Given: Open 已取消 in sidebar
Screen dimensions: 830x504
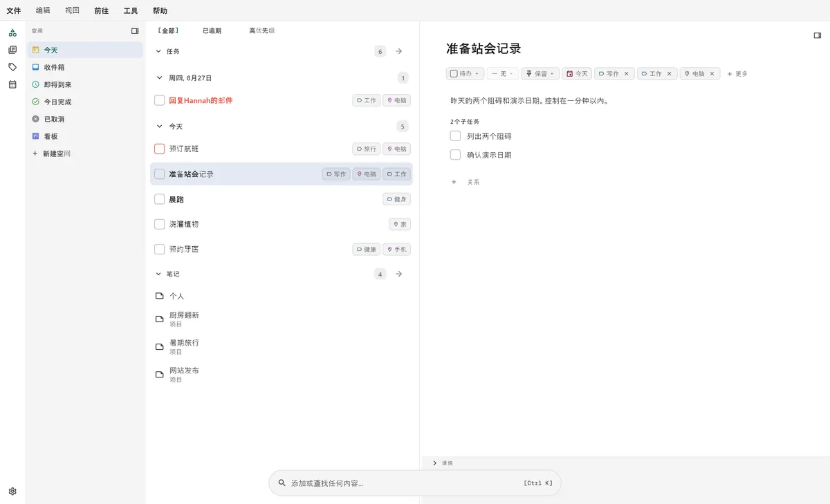Looking at the screenshot, I should pos(85,119).
